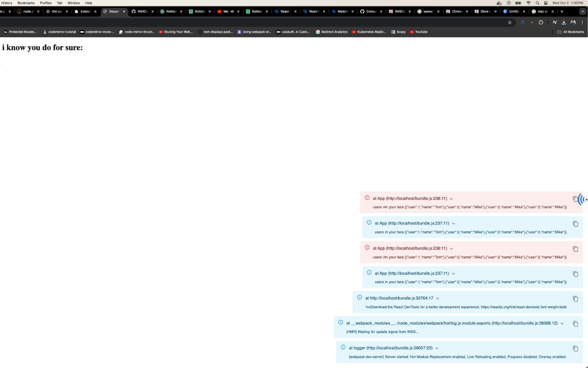Switch to the 'mac os' browser tab

point(542,11)
